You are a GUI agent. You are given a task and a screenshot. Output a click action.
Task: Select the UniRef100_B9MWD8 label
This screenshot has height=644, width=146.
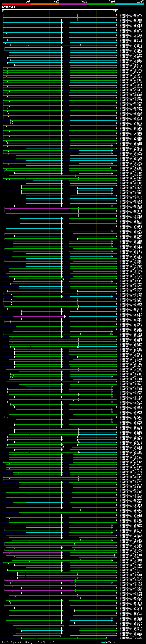coord(131,261)
